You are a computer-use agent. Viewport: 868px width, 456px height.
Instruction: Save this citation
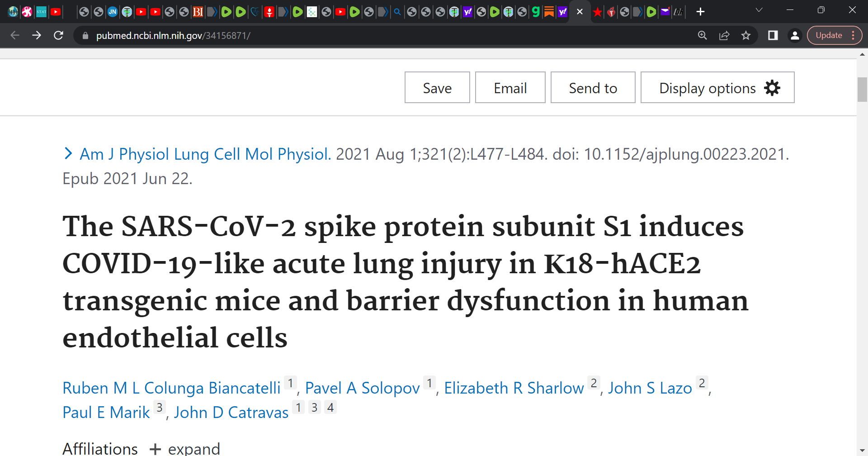[x=437, y=87]
